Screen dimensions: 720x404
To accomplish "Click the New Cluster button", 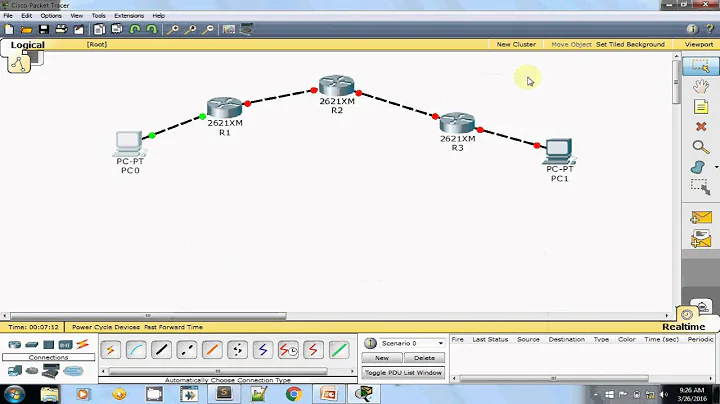I will click(x=516, y=45).
